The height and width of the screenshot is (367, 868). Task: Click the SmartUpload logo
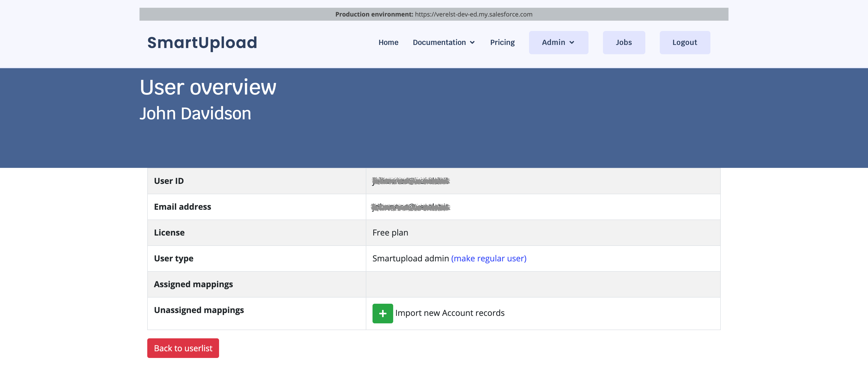(202, 43)
